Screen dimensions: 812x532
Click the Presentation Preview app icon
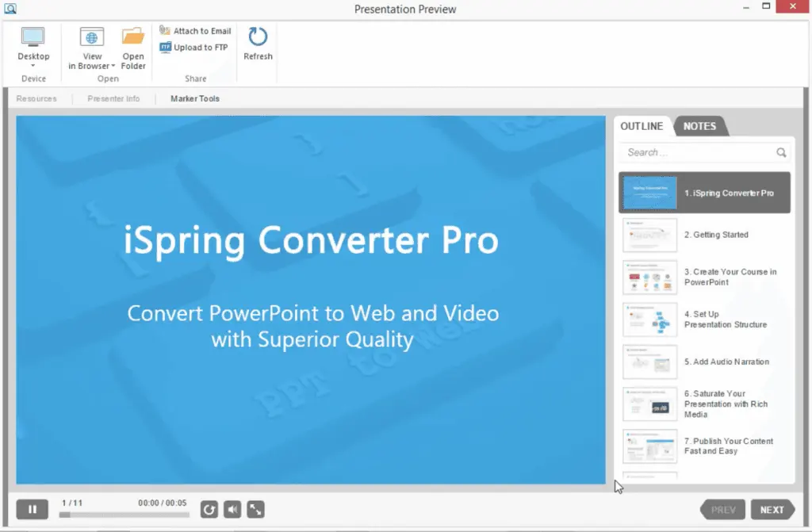[10, 8]
